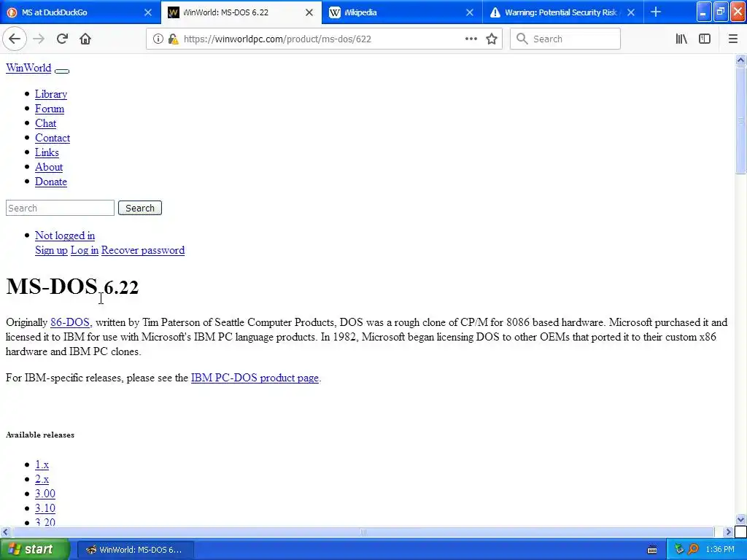Click the Sign up link
747x560 pixels.
coord(51,250)
